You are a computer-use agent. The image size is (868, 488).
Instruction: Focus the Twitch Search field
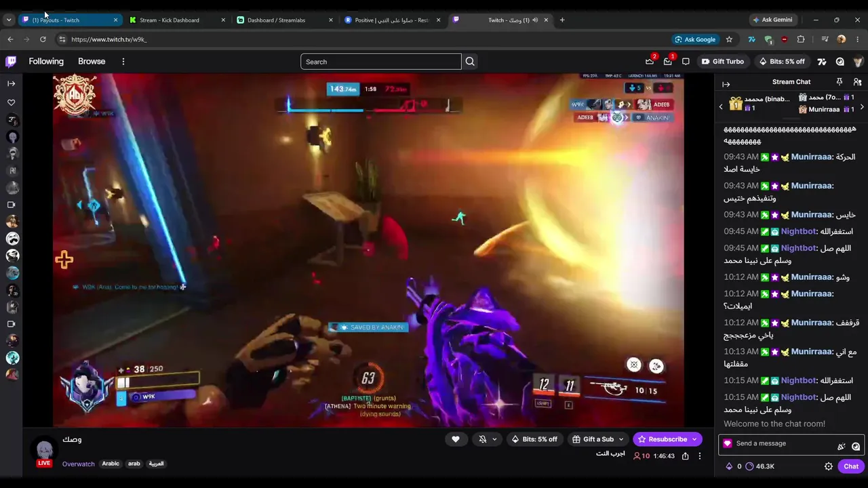point(381,62)
